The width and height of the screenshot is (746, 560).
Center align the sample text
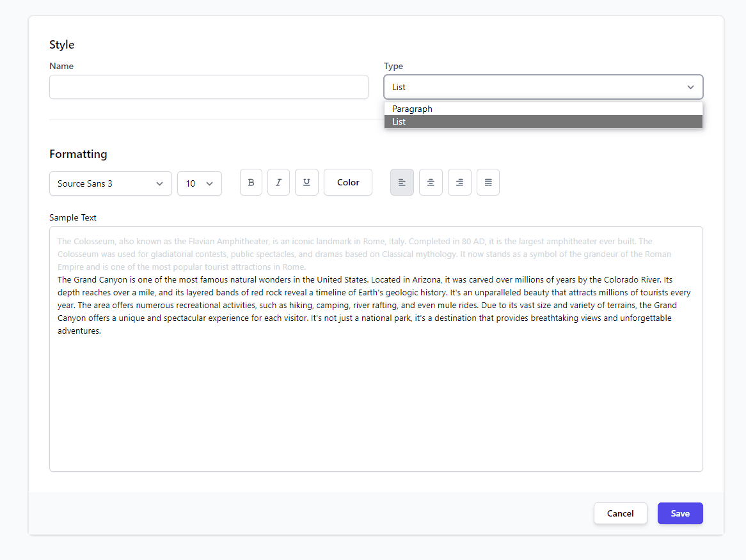[431, 183]
